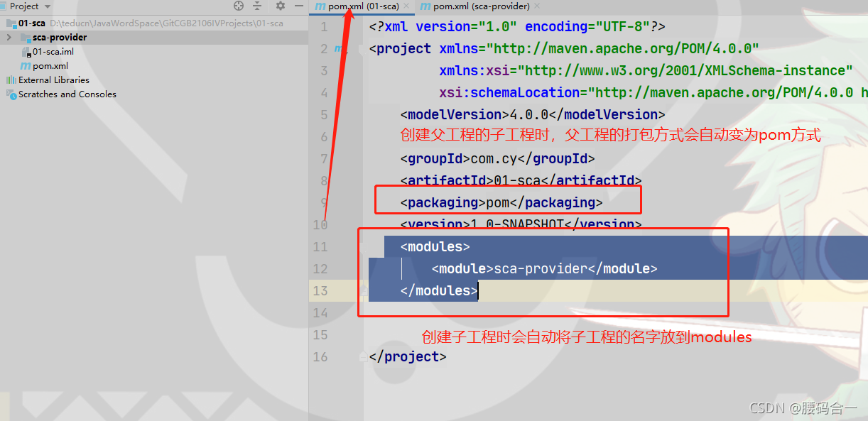Click the groupId com.cy text
Screen dimensions: 868x421
pos(497,158)
